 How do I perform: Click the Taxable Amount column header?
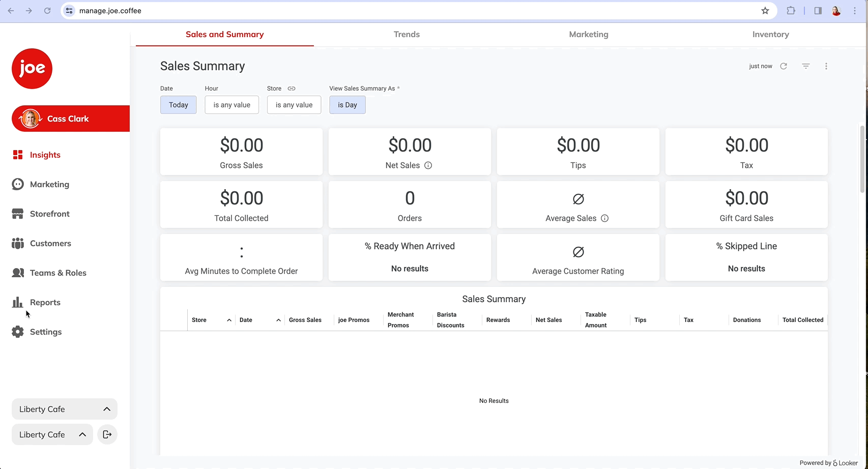[x=596, y=320]
